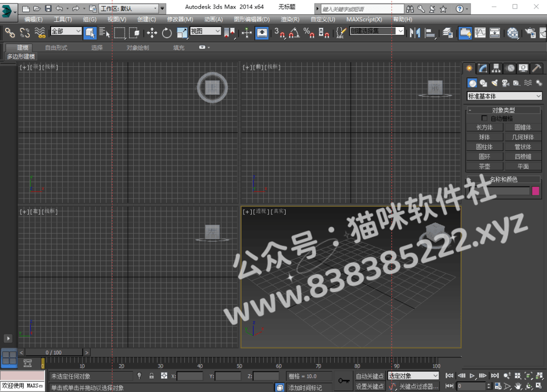547x392 pixels.
Task: Open the 创建(C) menu
Action: (x=146, y=20)
